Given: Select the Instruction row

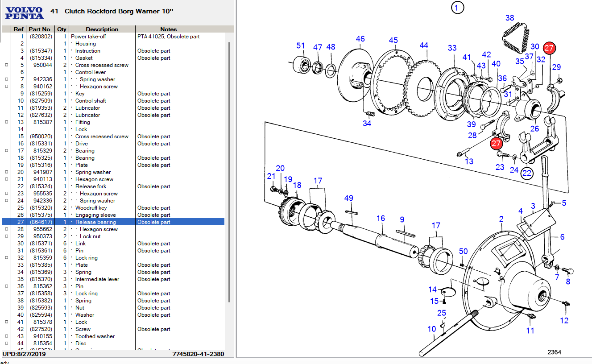Looking at the screenshot, I should [113, 51].
